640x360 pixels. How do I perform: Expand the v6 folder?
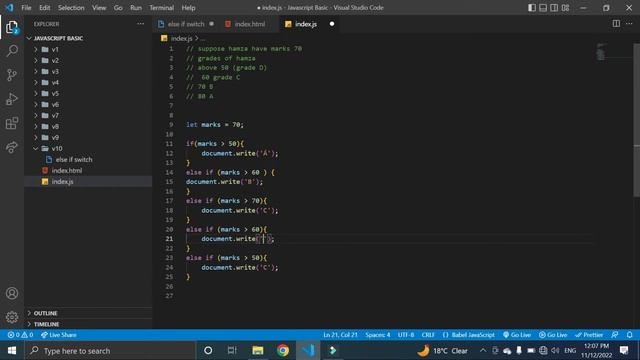tap(55, 104)
